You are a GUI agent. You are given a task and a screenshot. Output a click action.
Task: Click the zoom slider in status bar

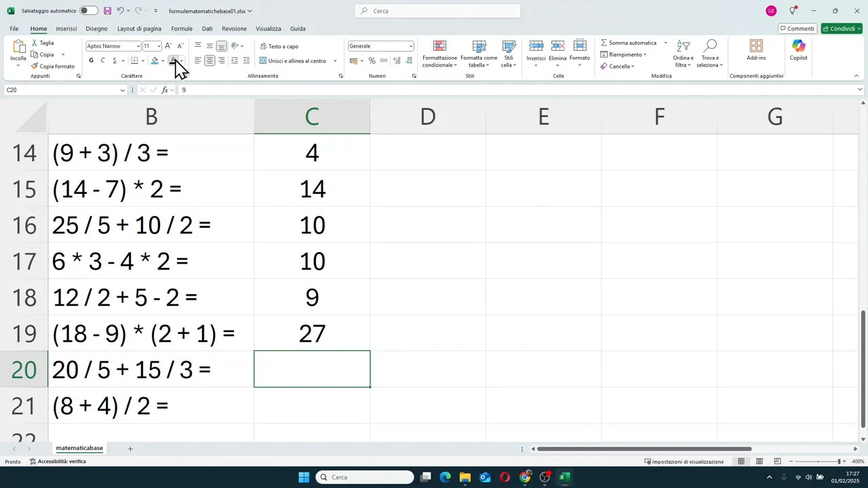tap(819, 462)
